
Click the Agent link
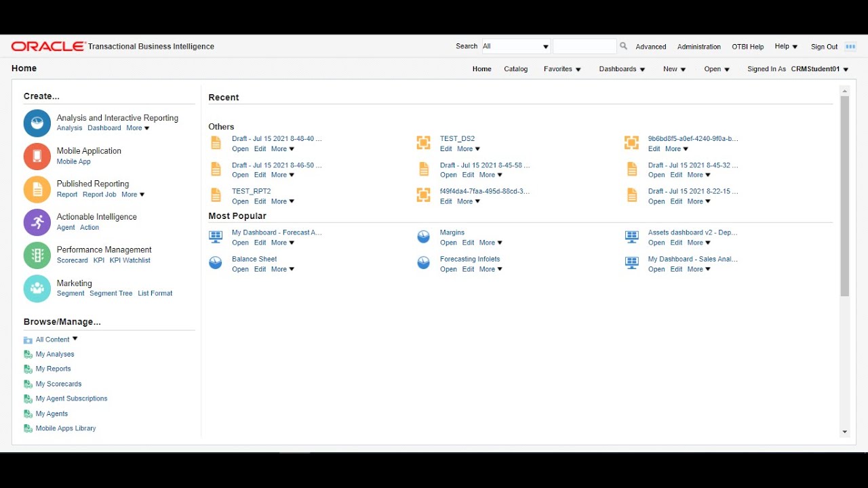66,228
